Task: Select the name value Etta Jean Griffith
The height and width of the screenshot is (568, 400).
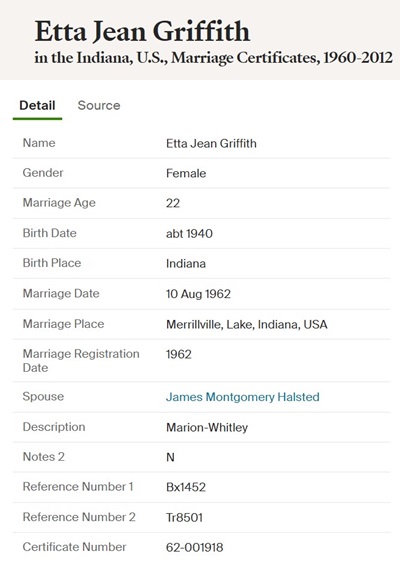Action: pyautogui.click(x=211, y=143)
